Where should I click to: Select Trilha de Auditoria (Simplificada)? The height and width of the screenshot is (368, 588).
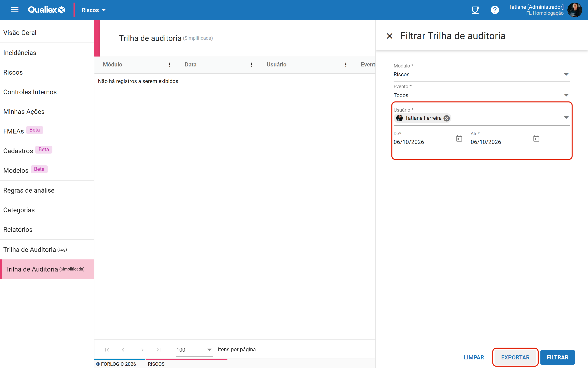click(47, 269)
